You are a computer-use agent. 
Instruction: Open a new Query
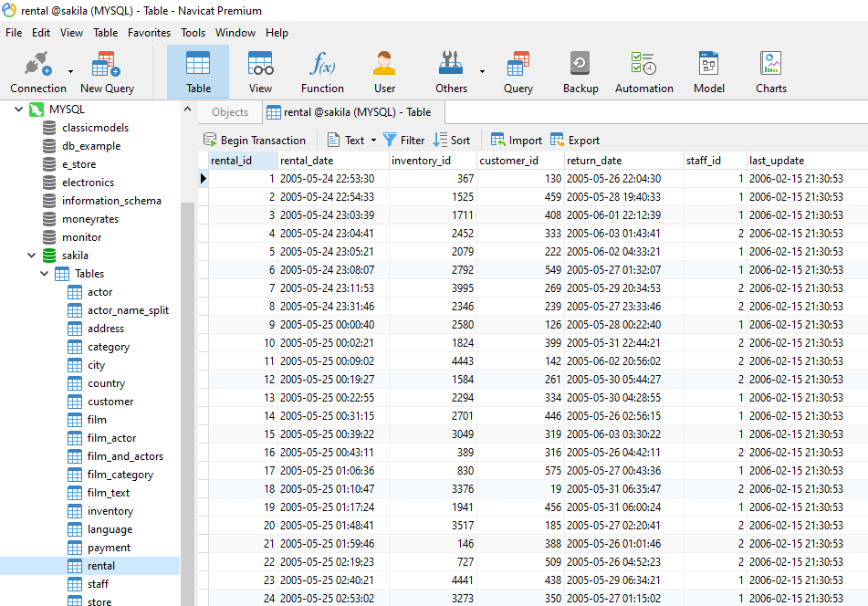[518, 70]
